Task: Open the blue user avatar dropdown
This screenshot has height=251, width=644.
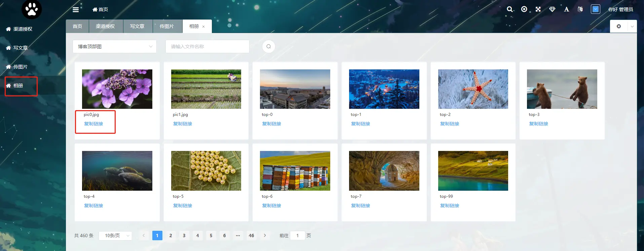Action: pos(596,9)
